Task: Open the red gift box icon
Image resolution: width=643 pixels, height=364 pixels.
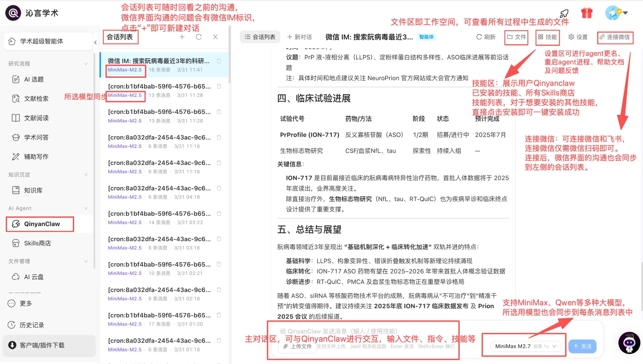Action: point(587,13)
